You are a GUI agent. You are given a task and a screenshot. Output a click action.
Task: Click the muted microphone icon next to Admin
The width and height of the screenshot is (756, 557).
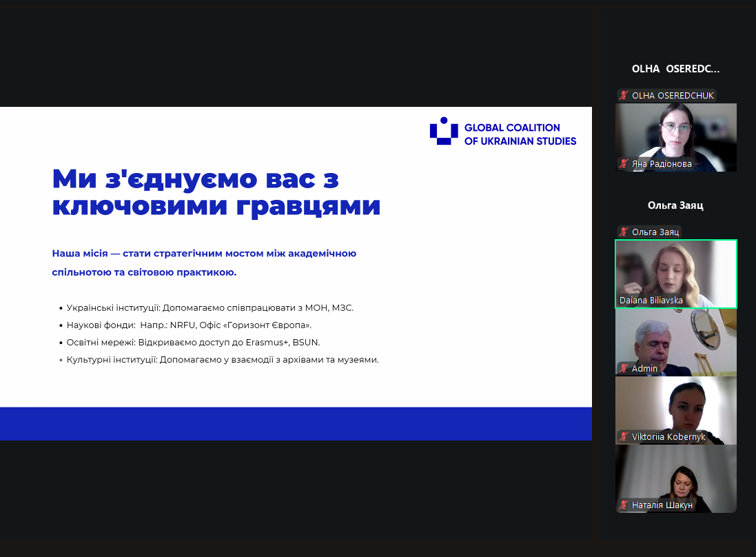tap(623, 369)
